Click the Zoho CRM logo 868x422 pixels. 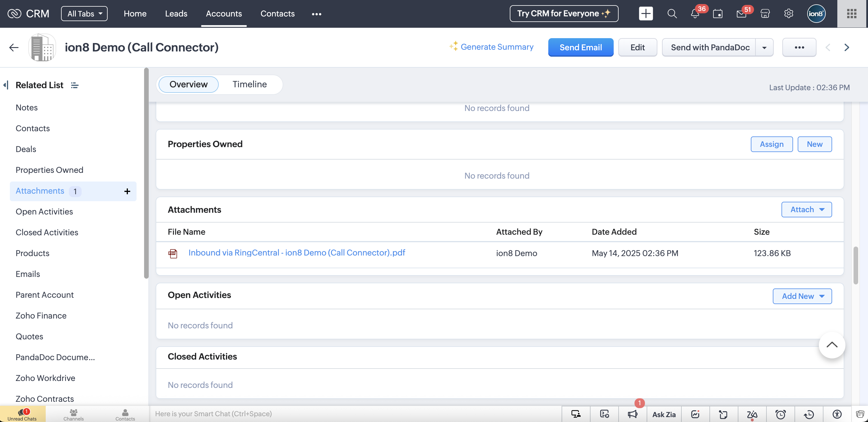click(x=28, y=14)
